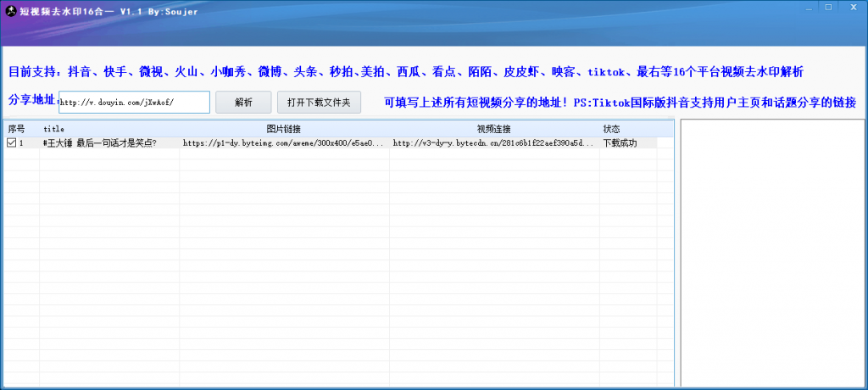The image size is (868, 390).
Task: Click the v3-dy-y.bytecdn.cn video link cell
Action: (x=493, y=143)
